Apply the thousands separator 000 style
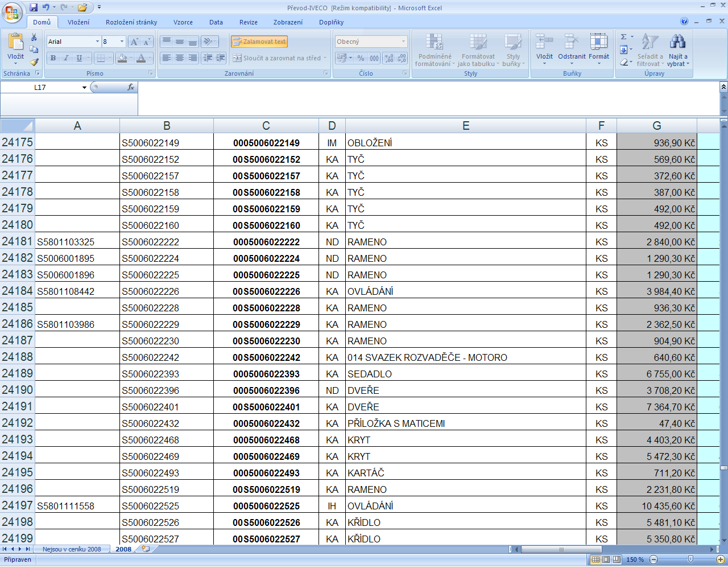Screen dimensions: 728x568 pos(374,58)
